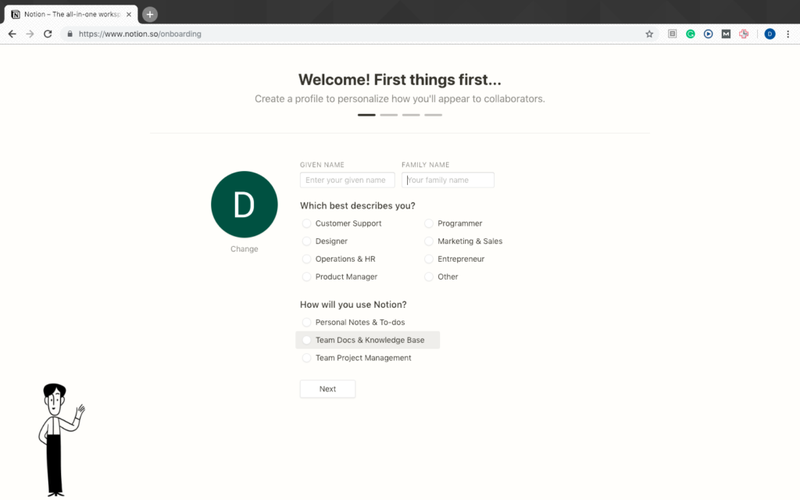Click the address bar URL
The image size is (800, 500).
pos(140,34)
